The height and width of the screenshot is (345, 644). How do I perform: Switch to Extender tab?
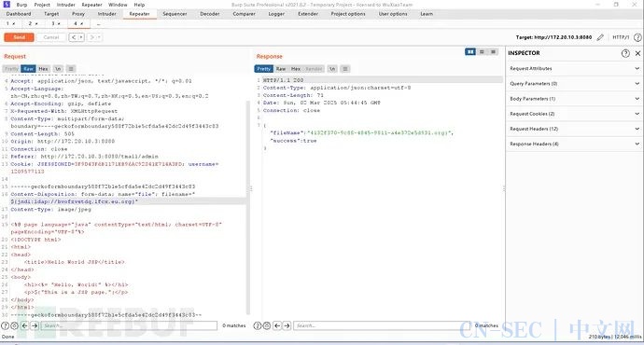point(308,14)
